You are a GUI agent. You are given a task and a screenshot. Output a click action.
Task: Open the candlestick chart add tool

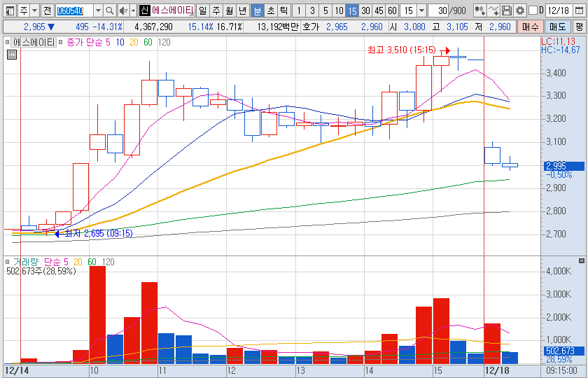pyautogui.click(x=479, y=10)
